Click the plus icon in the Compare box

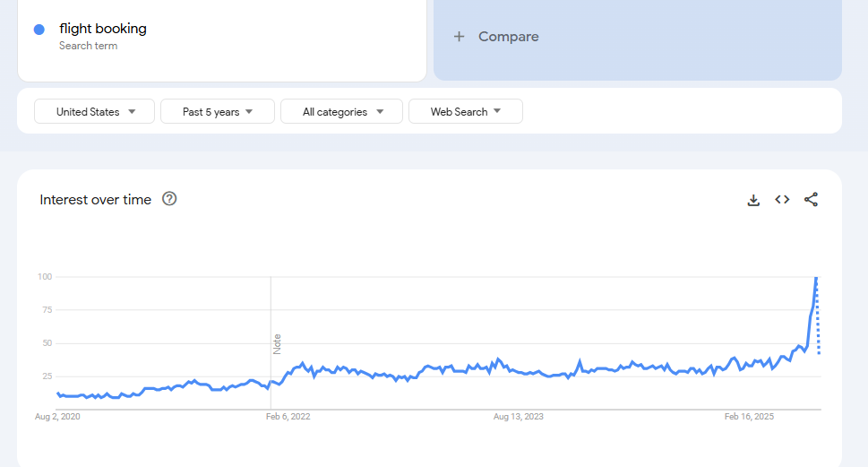point(459,37)
